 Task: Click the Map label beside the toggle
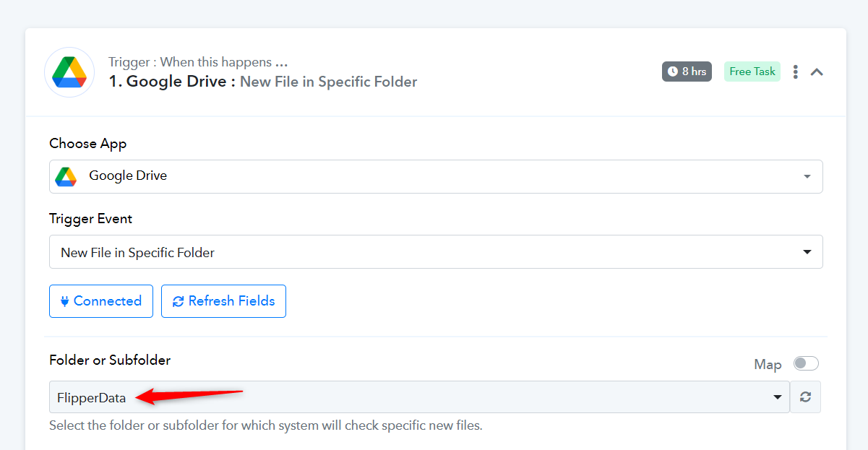click(x=768, y=365)
